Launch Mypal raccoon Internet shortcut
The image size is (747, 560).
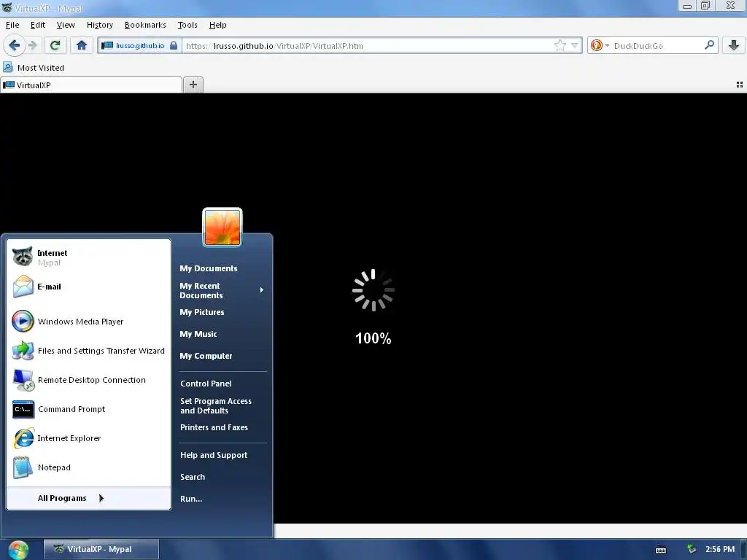click(x=88, y=257)
